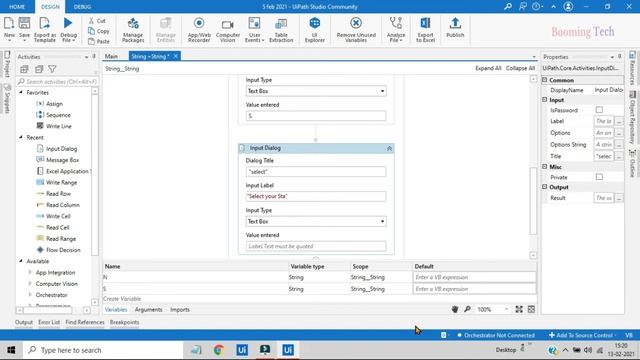Open the Error List tab
The height and width of the screenshot is (360, 640).
pyautogui.click(x=49, y=322)
